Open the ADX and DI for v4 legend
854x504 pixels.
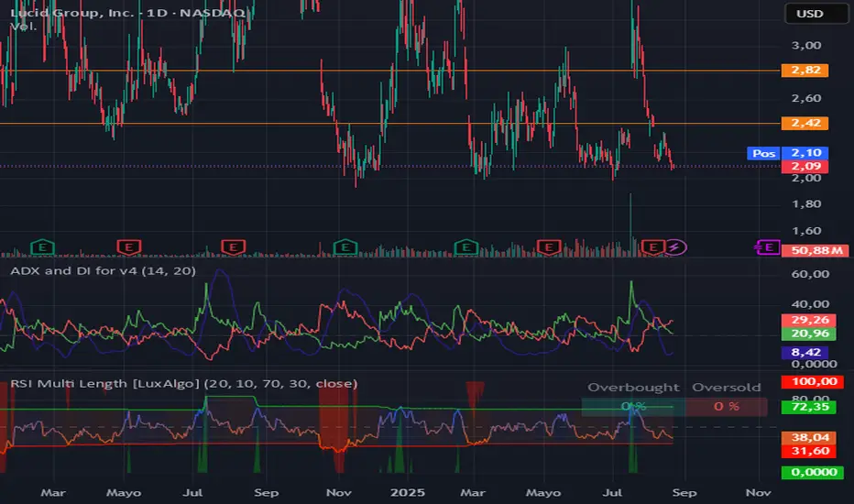coord(103,271)
